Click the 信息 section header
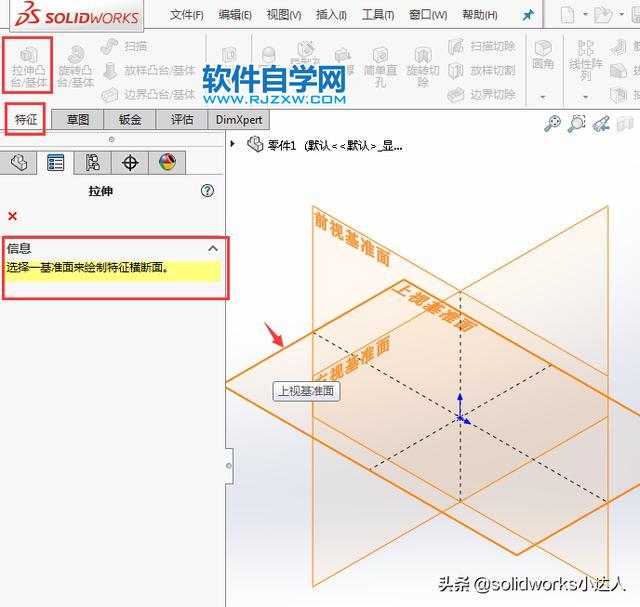This screenshot has height=607, width=640. [112, 248]
